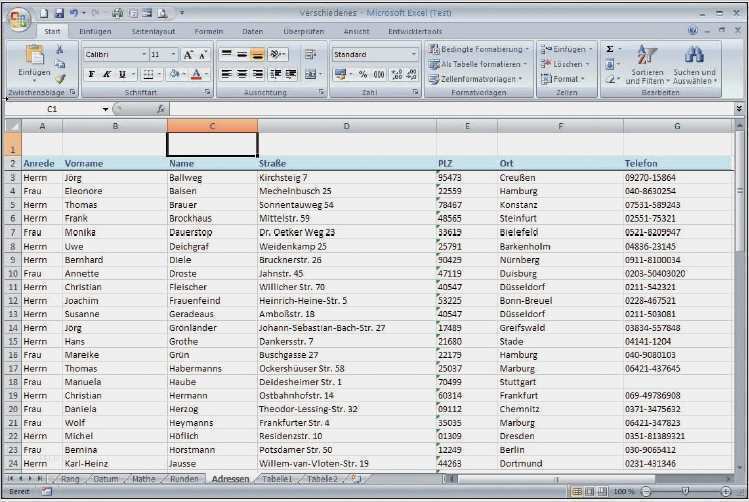Toggle italic formatting

(107, 74)
